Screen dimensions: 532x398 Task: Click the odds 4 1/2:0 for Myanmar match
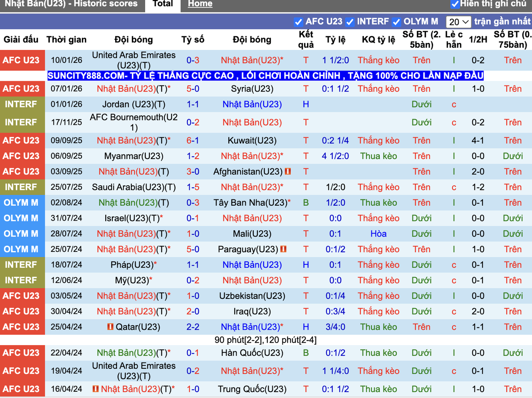pyautogui.click(x=335, y=156)
